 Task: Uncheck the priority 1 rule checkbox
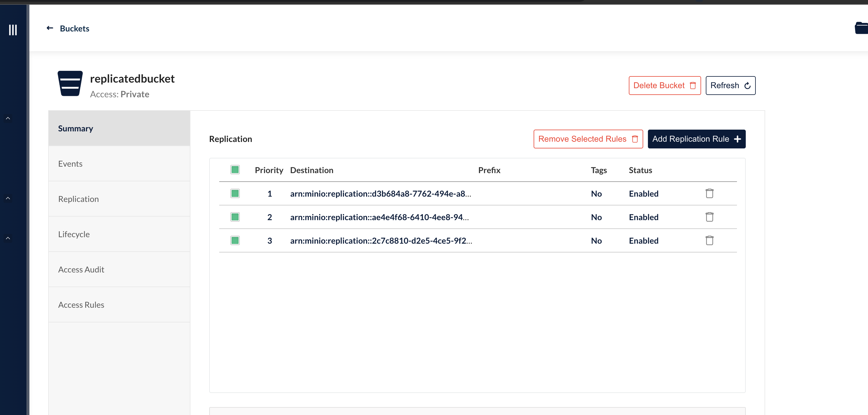[x=235, y=193]
